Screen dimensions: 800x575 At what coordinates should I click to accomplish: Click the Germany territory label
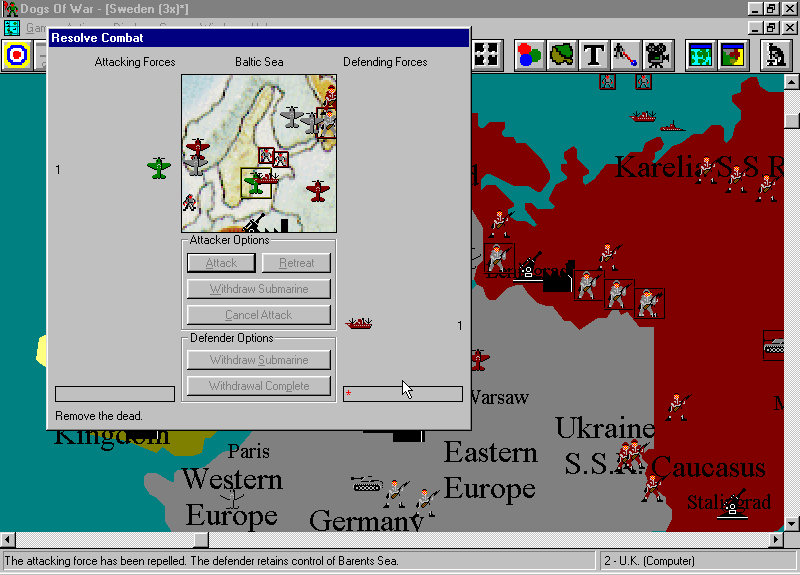[366, 520]
